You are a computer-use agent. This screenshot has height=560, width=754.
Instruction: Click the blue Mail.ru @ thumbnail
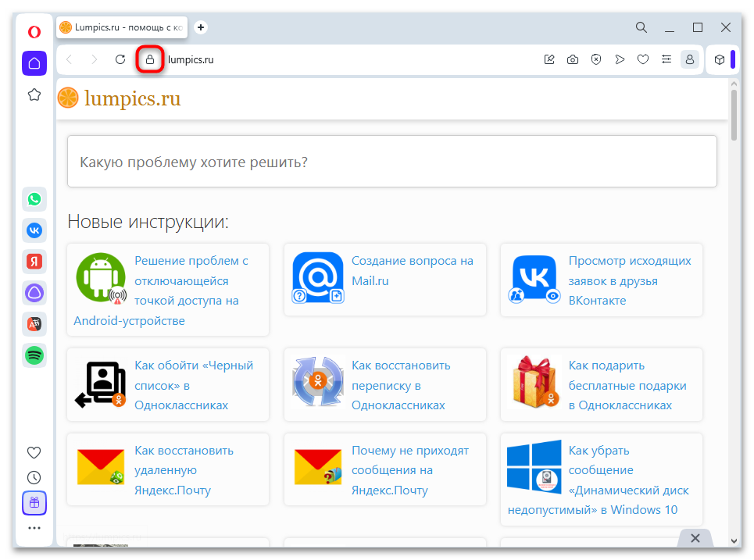(318, 278)
